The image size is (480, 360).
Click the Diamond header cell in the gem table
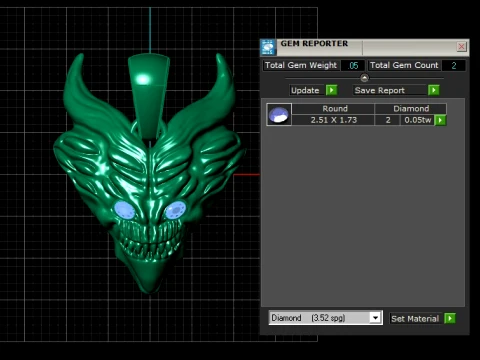pyautogui.click(x=411, y=109)
